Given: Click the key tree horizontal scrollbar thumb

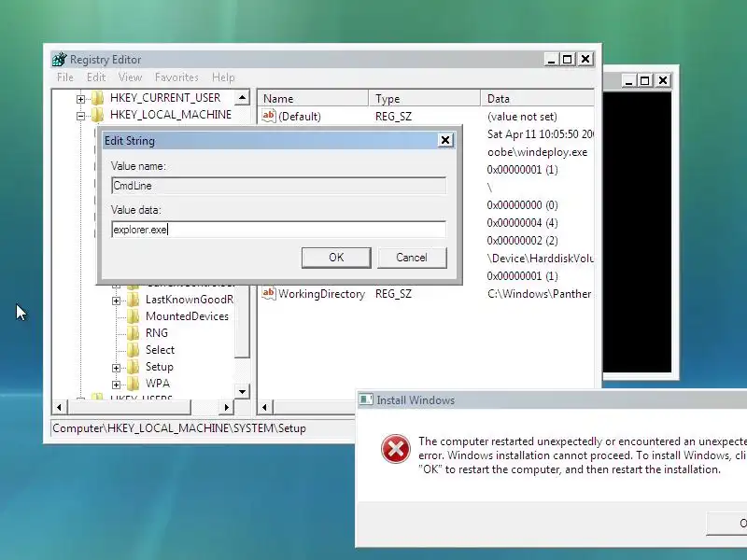Looking at the screenshot, I should (130, 407).
